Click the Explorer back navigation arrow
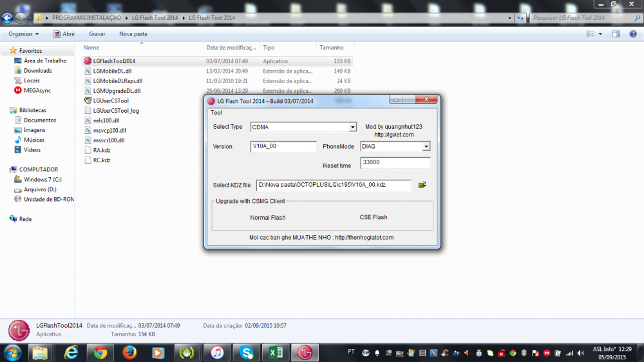 pos(7,18)
